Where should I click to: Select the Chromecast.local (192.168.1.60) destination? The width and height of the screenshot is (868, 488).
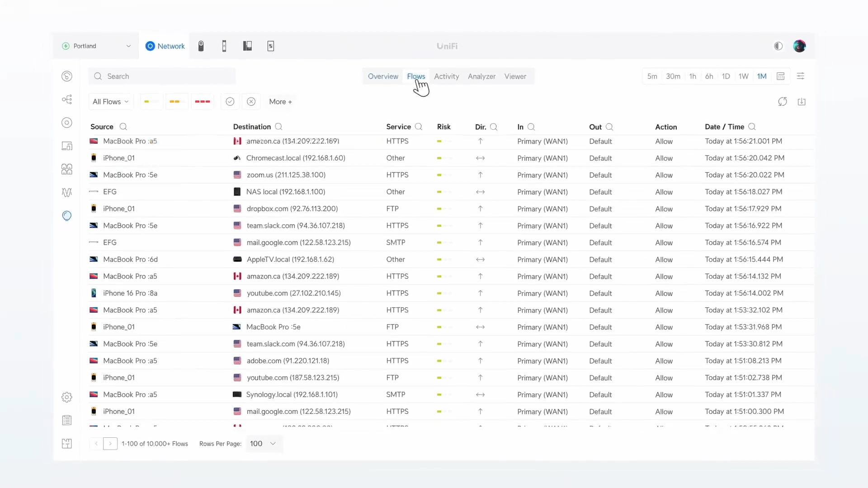[296, 158]
